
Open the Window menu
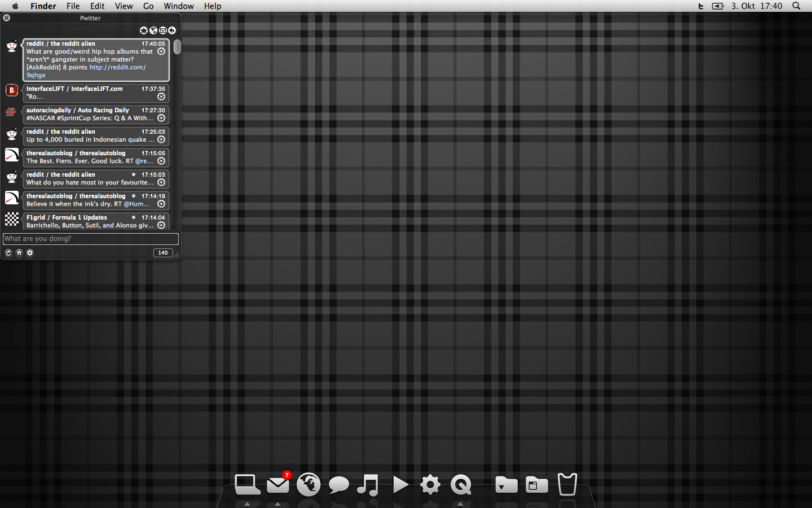click(179, 6)
